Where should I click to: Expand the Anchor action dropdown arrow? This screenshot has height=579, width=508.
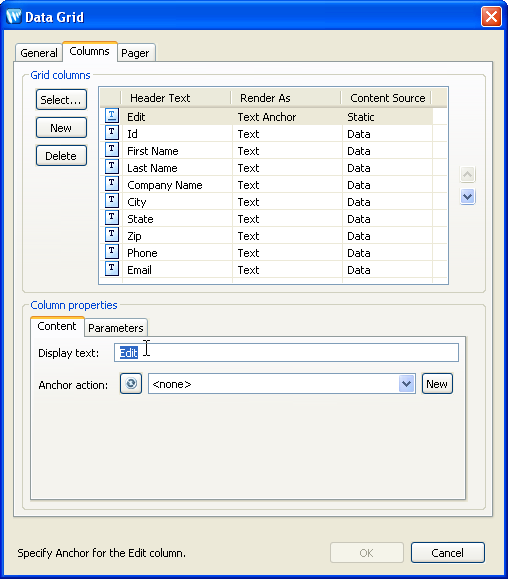406,384
